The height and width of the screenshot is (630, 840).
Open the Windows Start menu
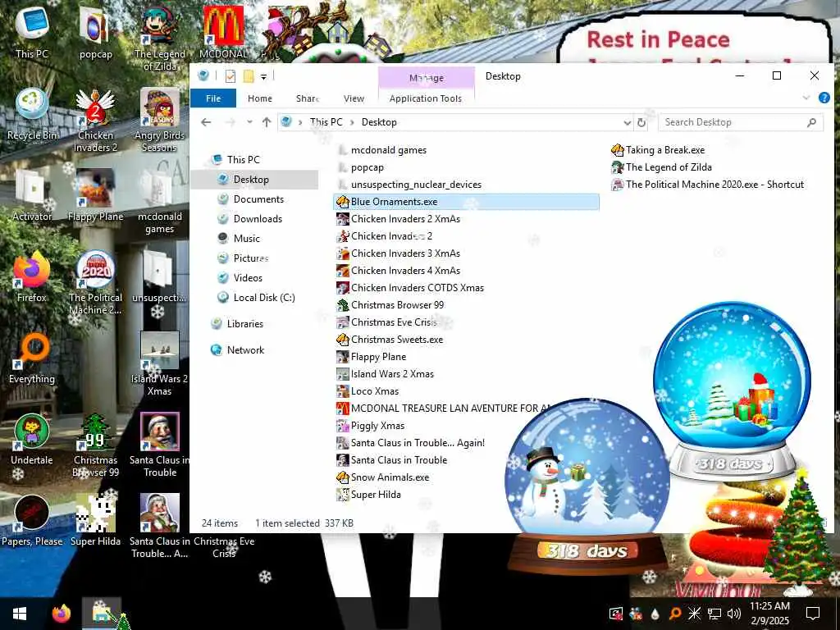[20, 614]
